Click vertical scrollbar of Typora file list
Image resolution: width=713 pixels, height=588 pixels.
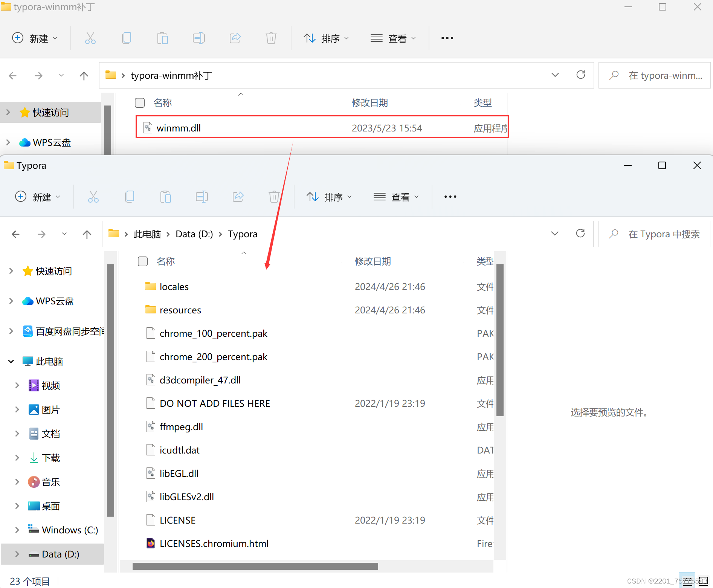click(500, 340)
